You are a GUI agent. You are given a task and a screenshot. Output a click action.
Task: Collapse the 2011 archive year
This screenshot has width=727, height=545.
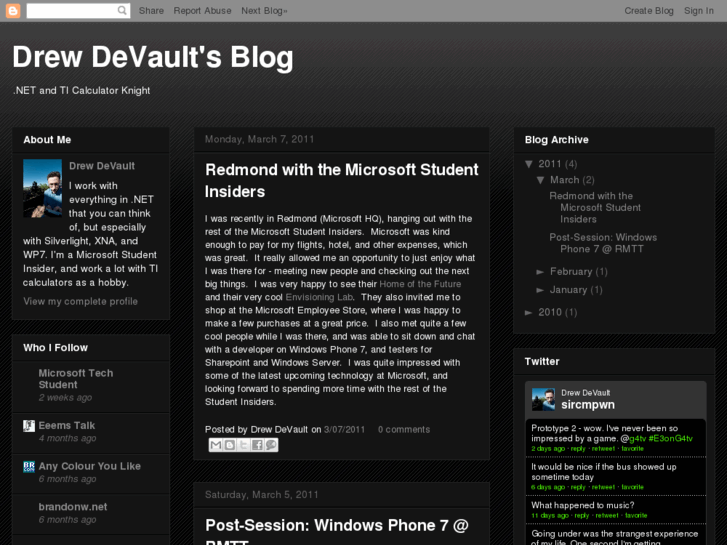coord(529,164)
